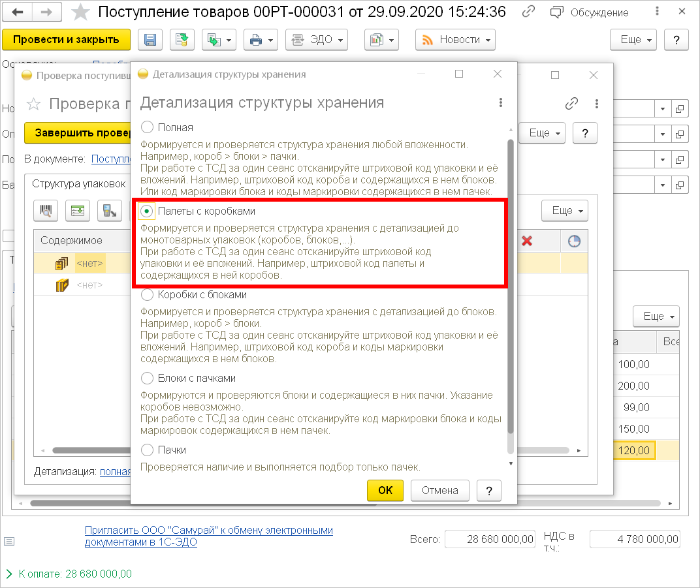Select Коробки с блоками option
Screen dimensions: 700x588
(x=148, y=294)
